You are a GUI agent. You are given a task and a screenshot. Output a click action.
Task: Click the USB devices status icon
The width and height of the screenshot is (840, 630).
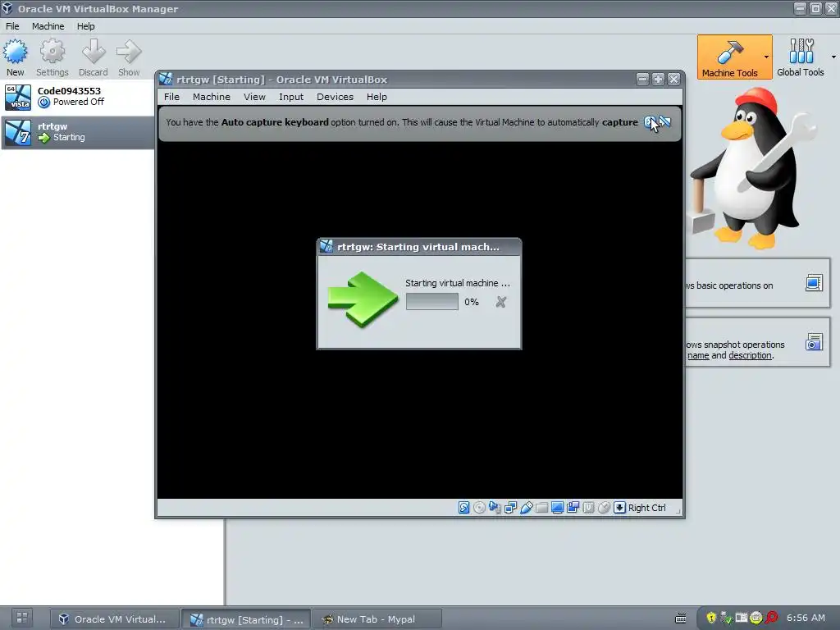pyautogui.click(x=526, y=507)
